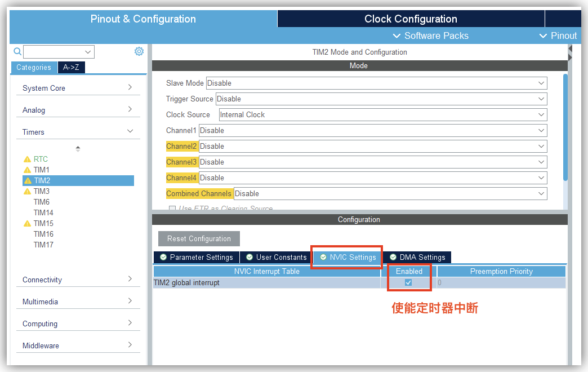Switch to the Clock Configuration tab
Viewport: 588px width, 372px height.
click(x=411, y=19)
